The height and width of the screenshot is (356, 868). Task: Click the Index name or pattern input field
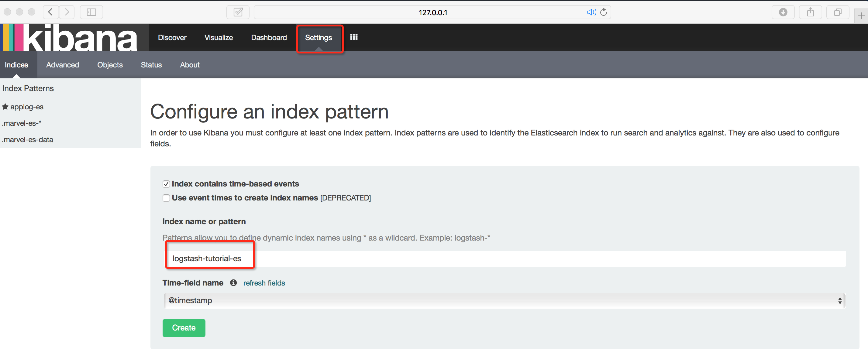click(505, 259)
